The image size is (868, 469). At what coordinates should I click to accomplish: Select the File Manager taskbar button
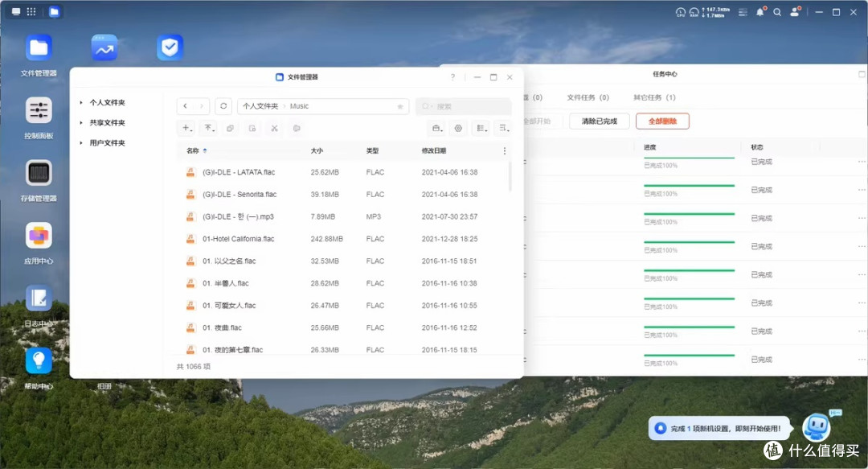point(54,11)
